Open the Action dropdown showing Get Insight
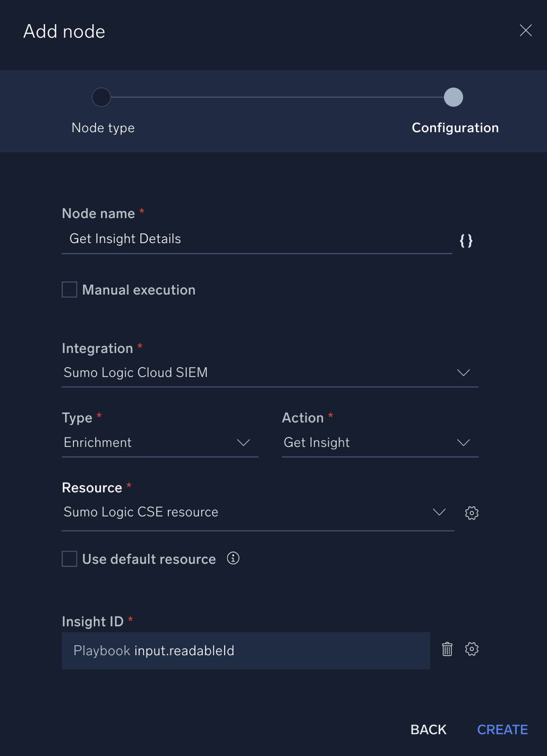This screenshot has height=756, width=547. [463, 442]
